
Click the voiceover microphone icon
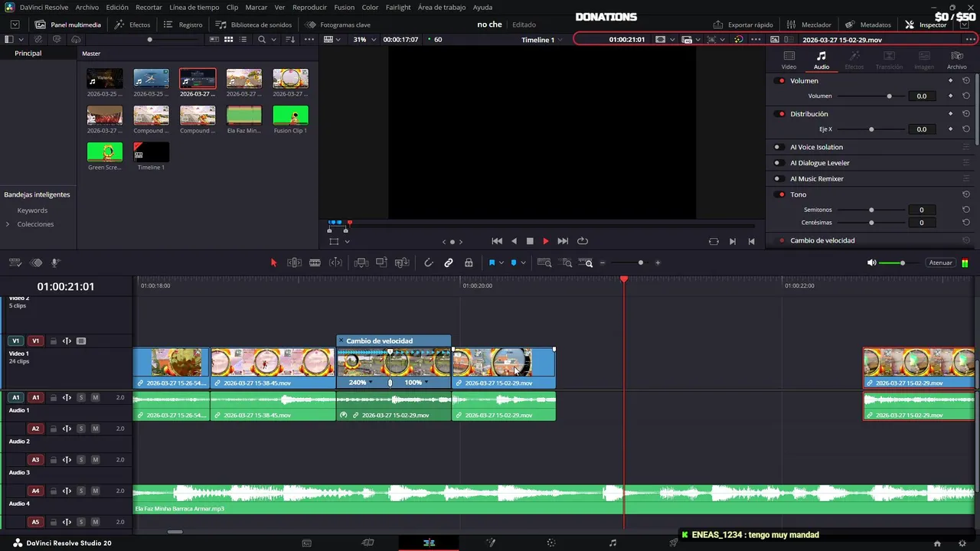(x=56, y=262)
